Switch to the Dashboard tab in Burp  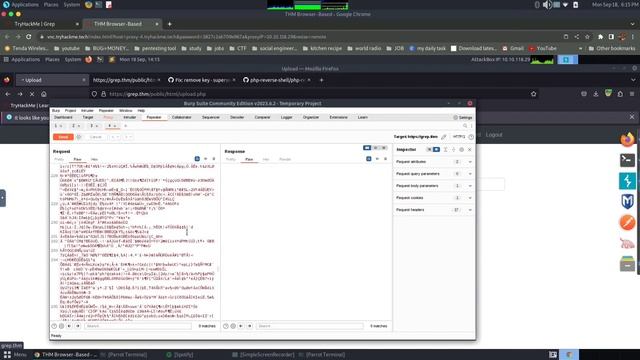63,118
